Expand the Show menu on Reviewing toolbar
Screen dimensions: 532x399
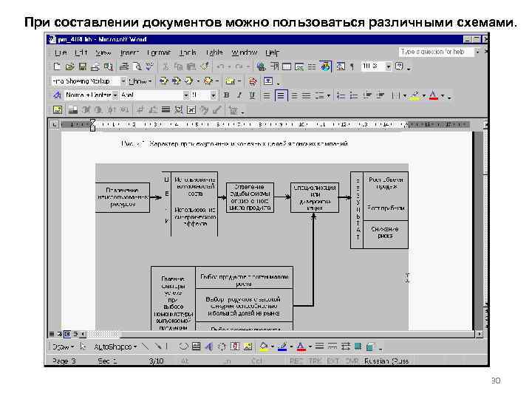140,81
